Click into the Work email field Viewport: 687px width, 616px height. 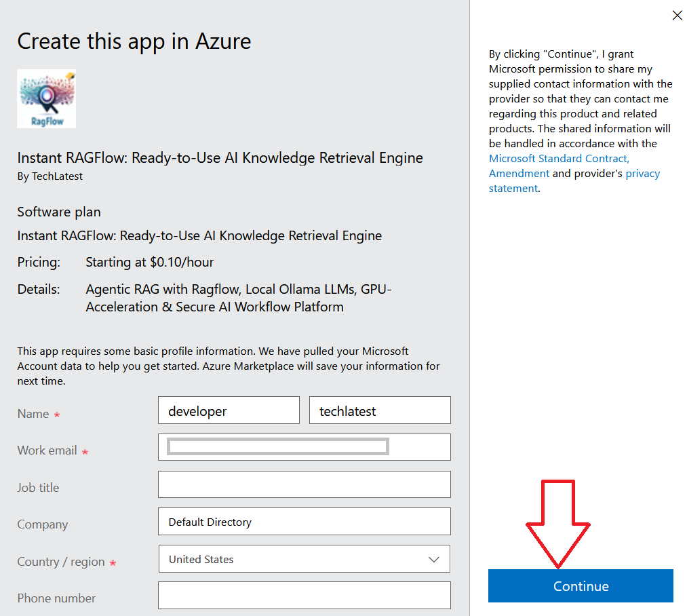pyautogui.click(x=304, y=447)
